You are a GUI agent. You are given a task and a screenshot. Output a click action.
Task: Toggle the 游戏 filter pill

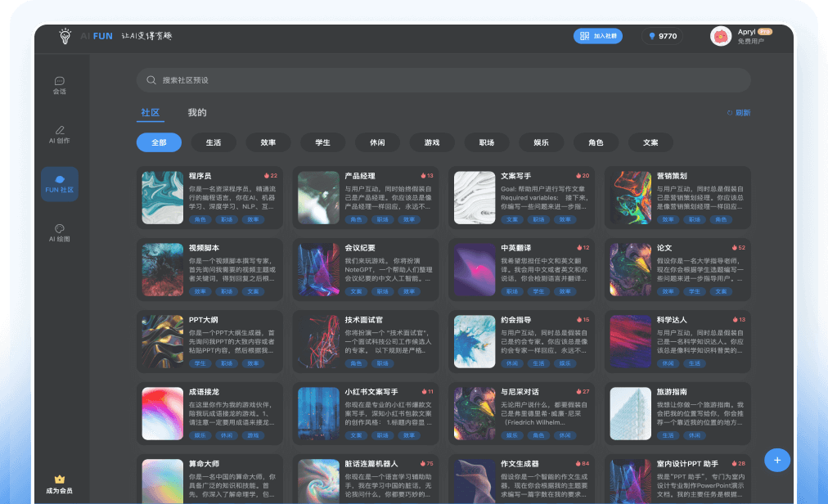click(x=432, y=142)
